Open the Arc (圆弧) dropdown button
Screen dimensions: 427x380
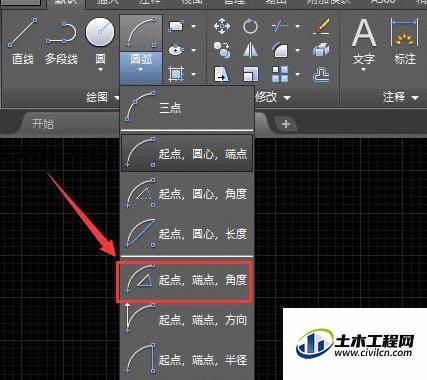pos(141,68)
